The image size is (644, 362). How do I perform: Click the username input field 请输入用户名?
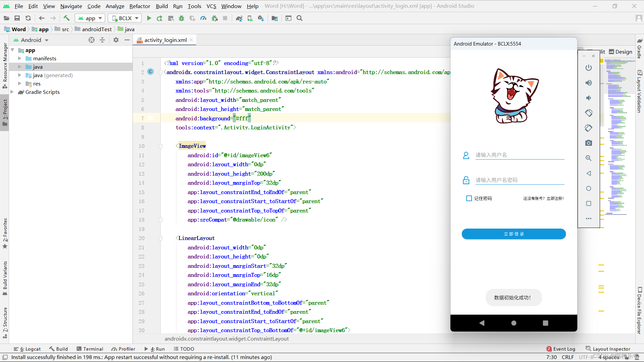519,155
